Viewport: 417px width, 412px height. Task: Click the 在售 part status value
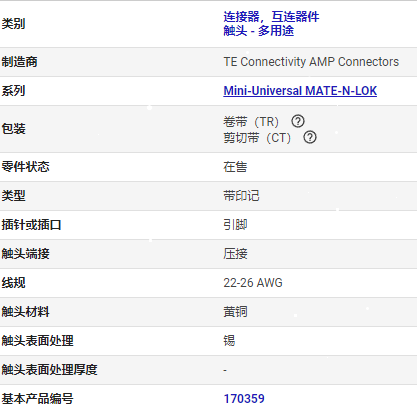pyautogui.click(x=235, y=167)
